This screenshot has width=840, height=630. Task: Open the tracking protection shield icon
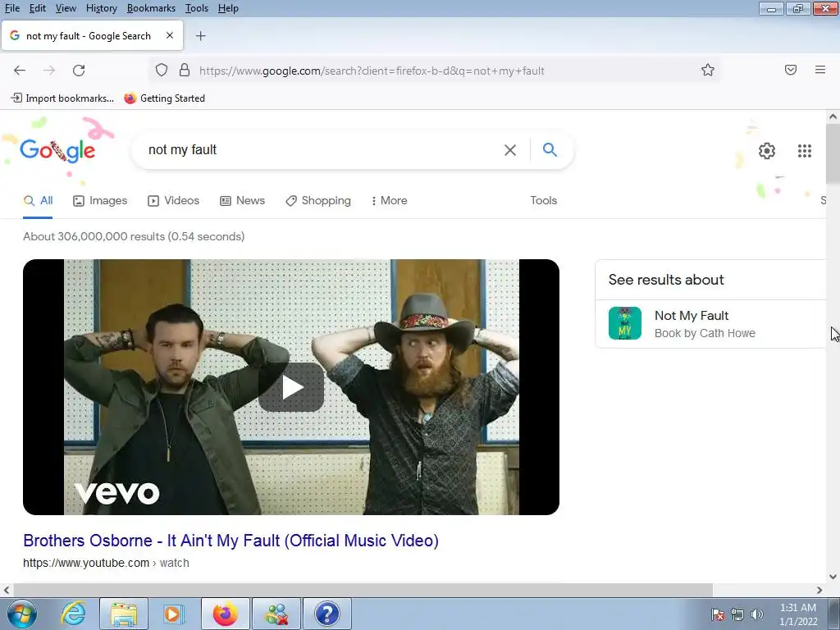pyautogui.click(x=162, y=71)
